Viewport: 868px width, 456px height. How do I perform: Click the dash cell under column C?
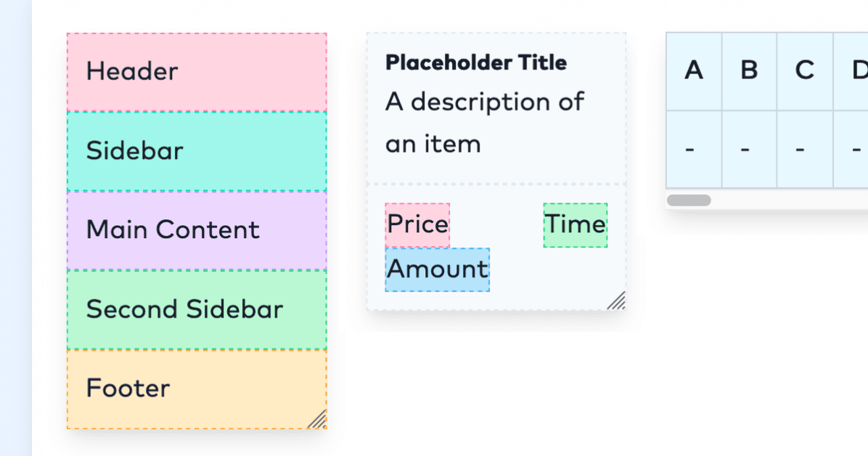804,150
